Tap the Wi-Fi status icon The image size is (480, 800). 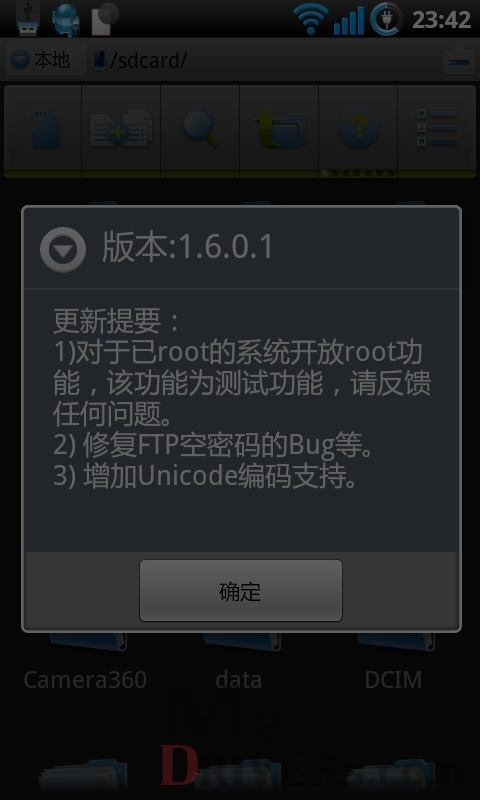(x=311, y=19)
